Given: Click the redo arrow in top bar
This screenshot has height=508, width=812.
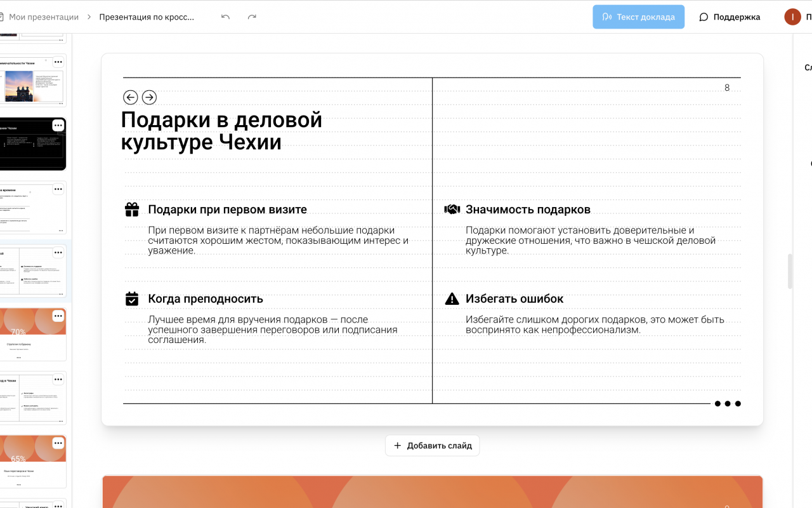Looking at the screenshot, I should (x=252, y=17).
